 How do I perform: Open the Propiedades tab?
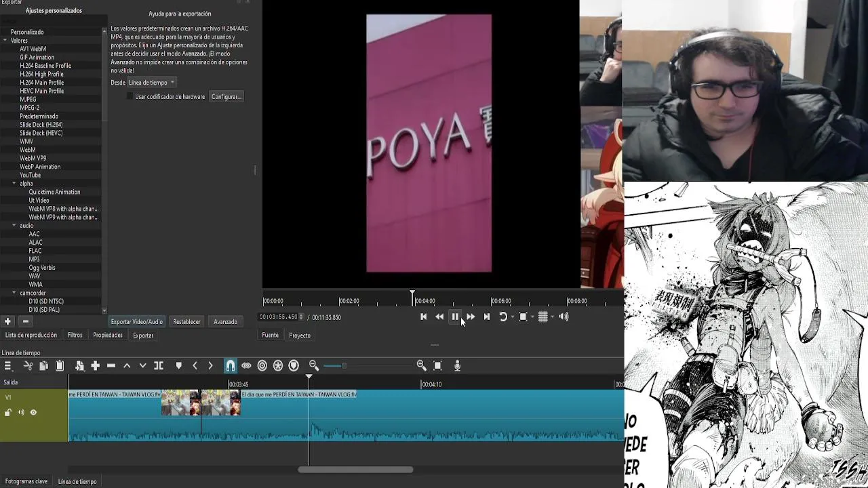pyautogui.click(x=108, y=335)
